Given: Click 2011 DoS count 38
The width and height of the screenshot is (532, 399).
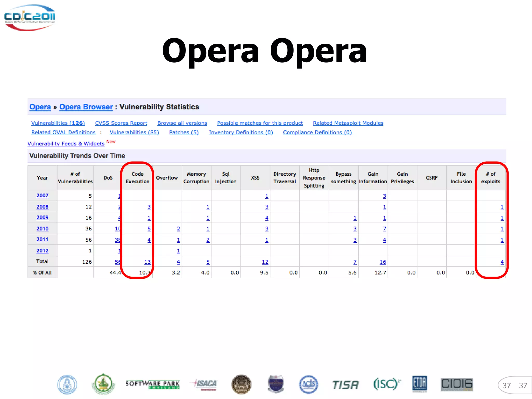Looking at the screenshot, I should [x=118, y=240].
